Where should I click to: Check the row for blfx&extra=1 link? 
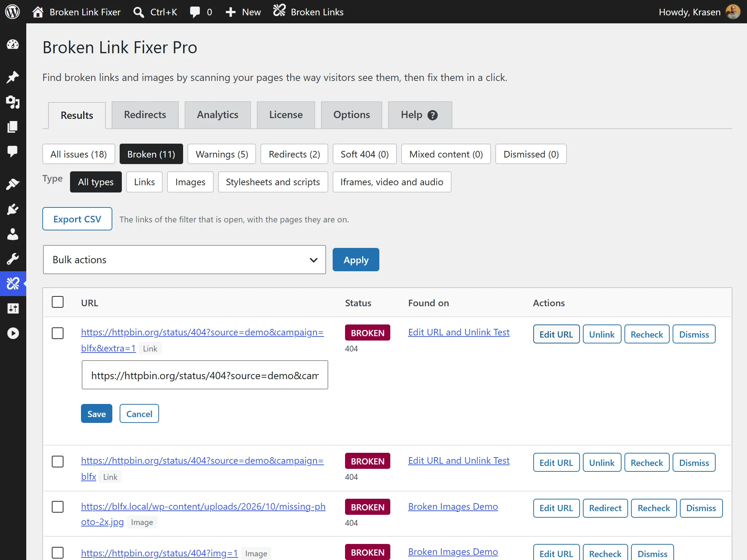58,333
